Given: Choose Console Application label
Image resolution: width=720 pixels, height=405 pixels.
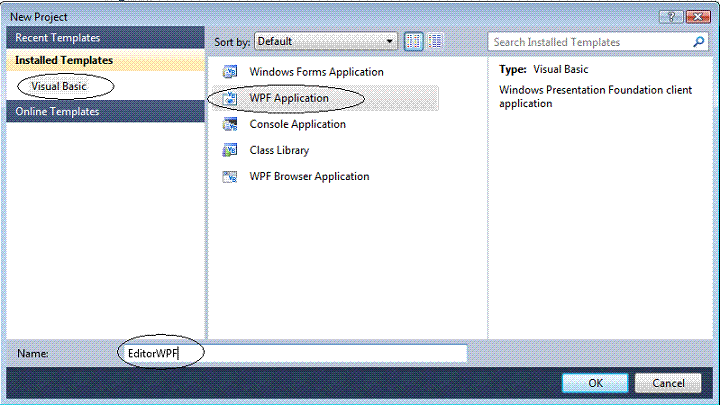Looking at the screenshot, I should click(298, 124).
